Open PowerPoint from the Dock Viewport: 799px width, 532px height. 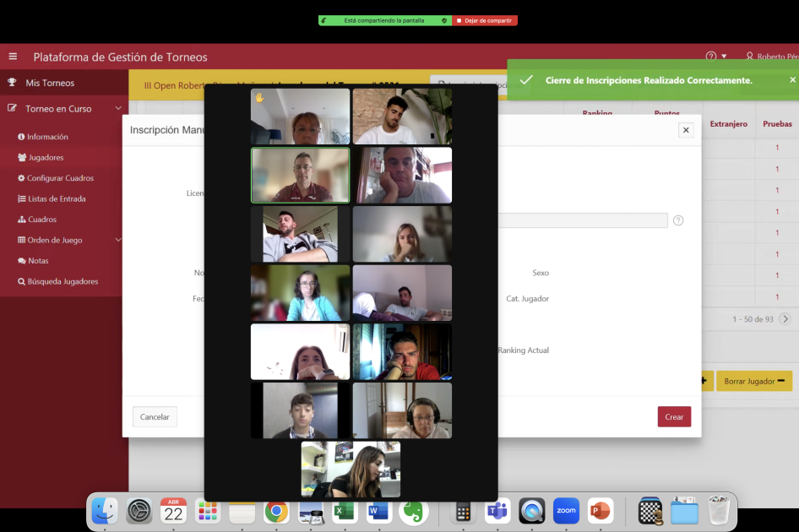click(601, 511)
